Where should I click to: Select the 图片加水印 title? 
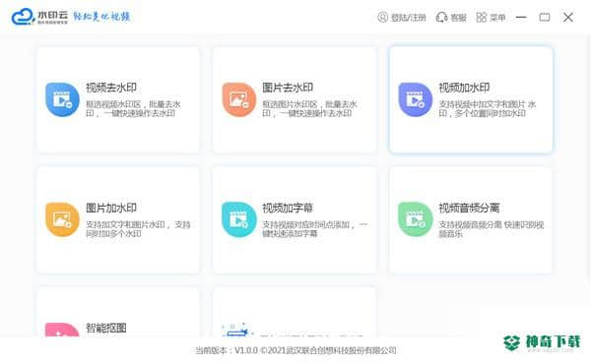coord(111,208)
